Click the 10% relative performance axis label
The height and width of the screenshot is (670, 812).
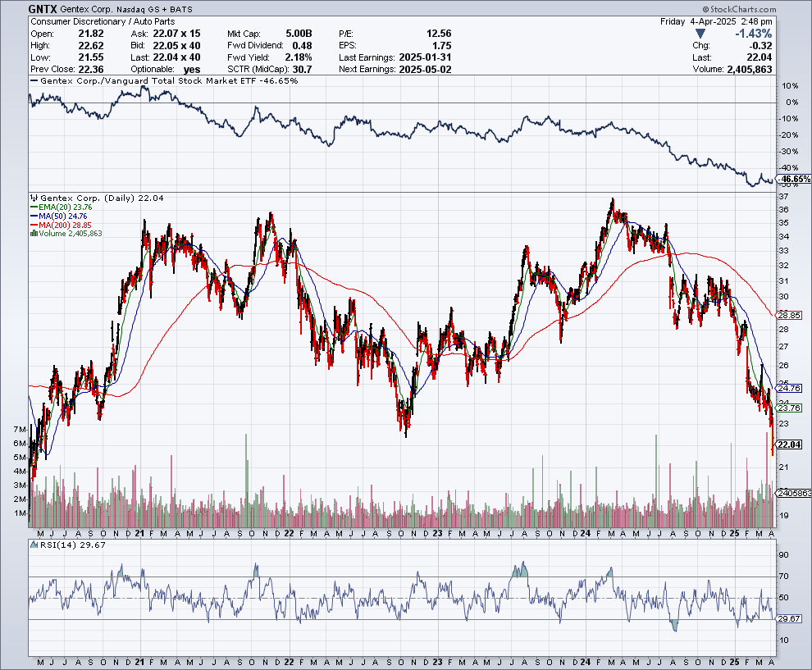coord(790,86)
